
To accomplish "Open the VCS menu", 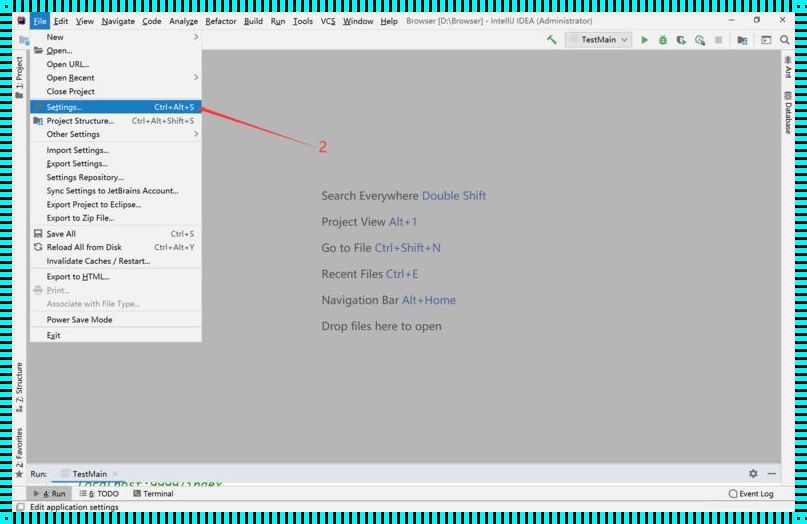I will (x=327, y=21).
